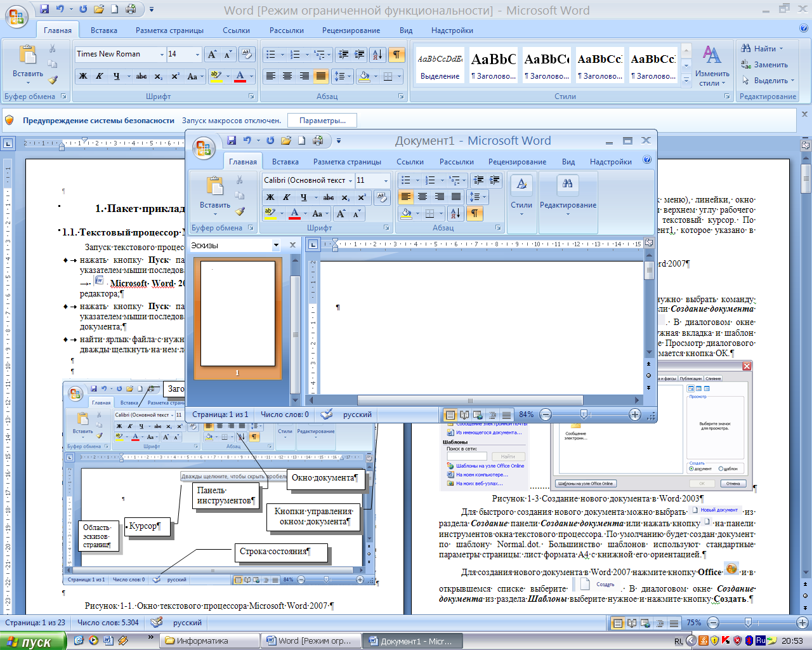812x650 pixels.
Task: Switch Документ1 to Print Layout view
Action: click(x=450, y=415)
